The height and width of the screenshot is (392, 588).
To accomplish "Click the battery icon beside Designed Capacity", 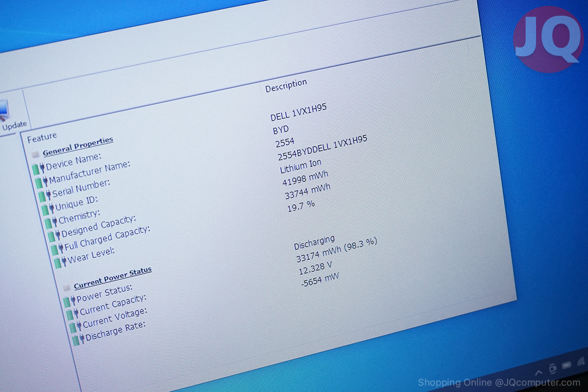I will click(x=54, y=235).
